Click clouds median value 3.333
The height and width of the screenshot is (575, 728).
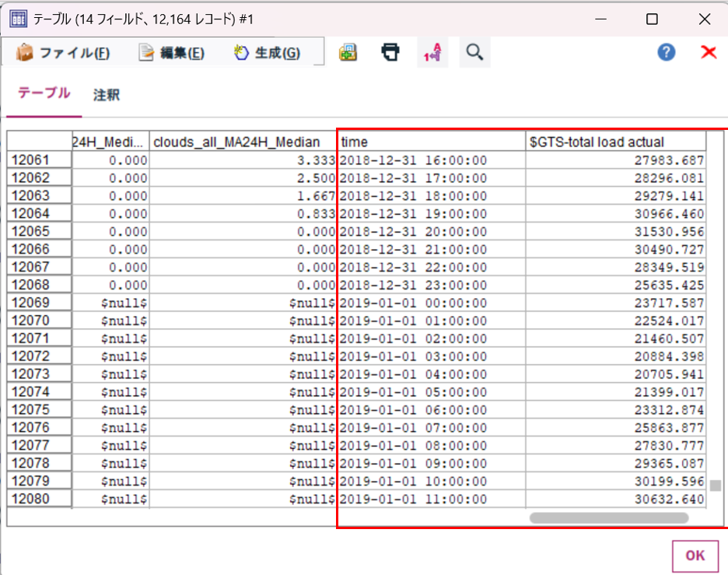[243, 160]
